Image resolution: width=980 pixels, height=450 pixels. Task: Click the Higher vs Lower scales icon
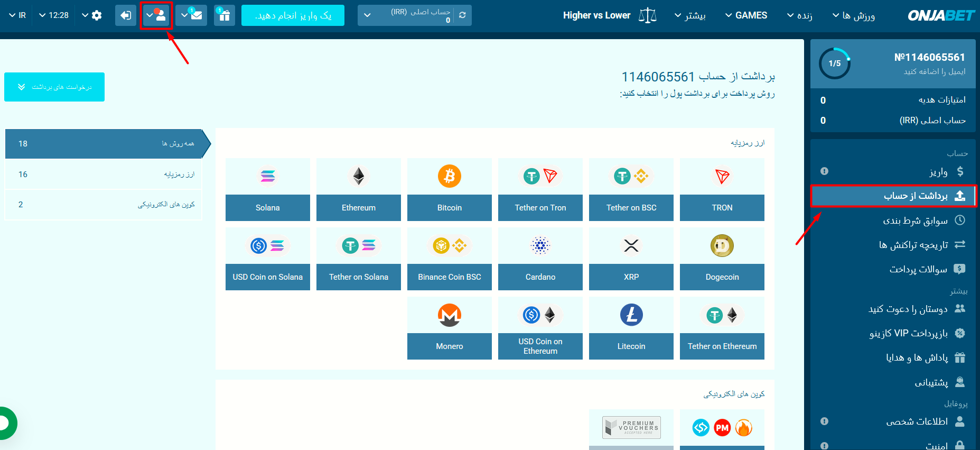point(648,15)
